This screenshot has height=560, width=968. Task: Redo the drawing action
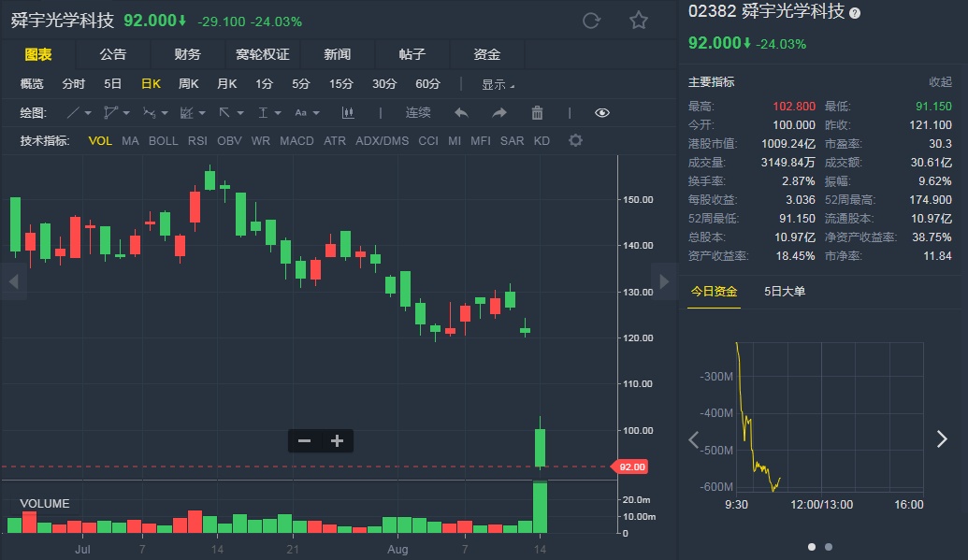(499, 113)
